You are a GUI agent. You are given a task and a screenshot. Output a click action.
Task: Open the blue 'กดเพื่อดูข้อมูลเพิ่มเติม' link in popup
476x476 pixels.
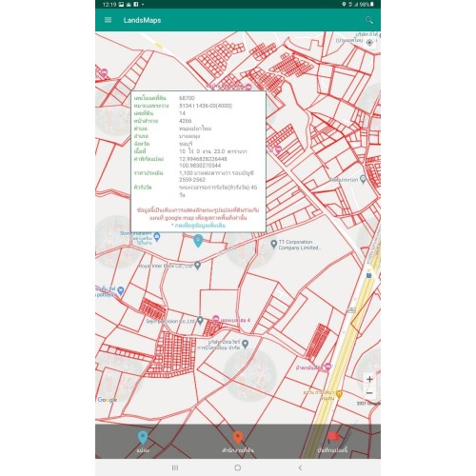click(x=198, y=226)
